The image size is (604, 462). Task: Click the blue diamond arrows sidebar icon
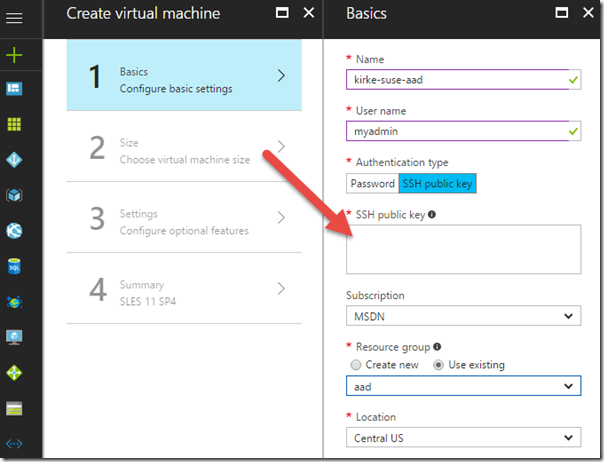pos(14,160)
